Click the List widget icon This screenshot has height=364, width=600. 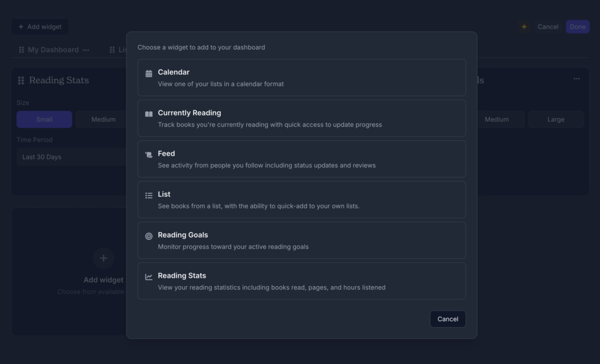coord(149,195)
